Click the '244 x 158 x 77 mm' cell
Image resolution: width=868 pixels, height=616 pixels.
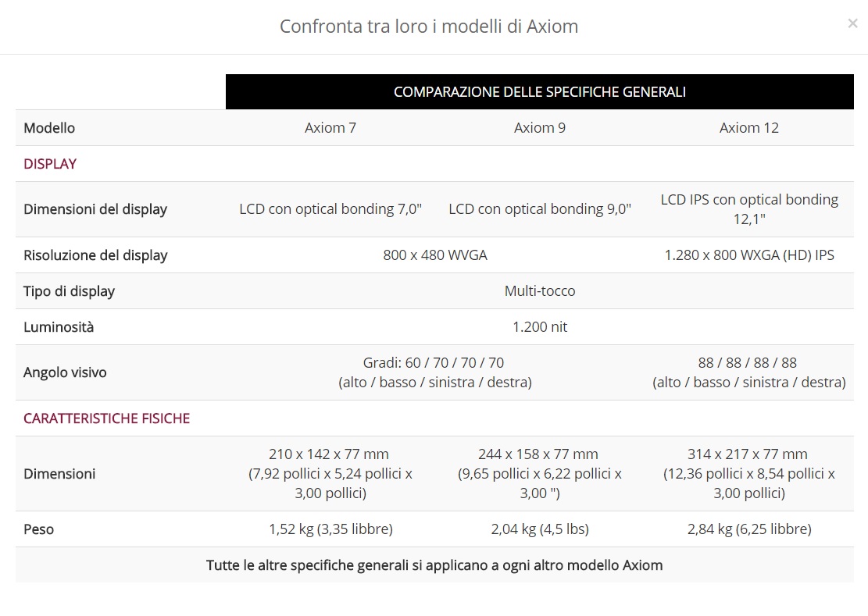(540, 473)
